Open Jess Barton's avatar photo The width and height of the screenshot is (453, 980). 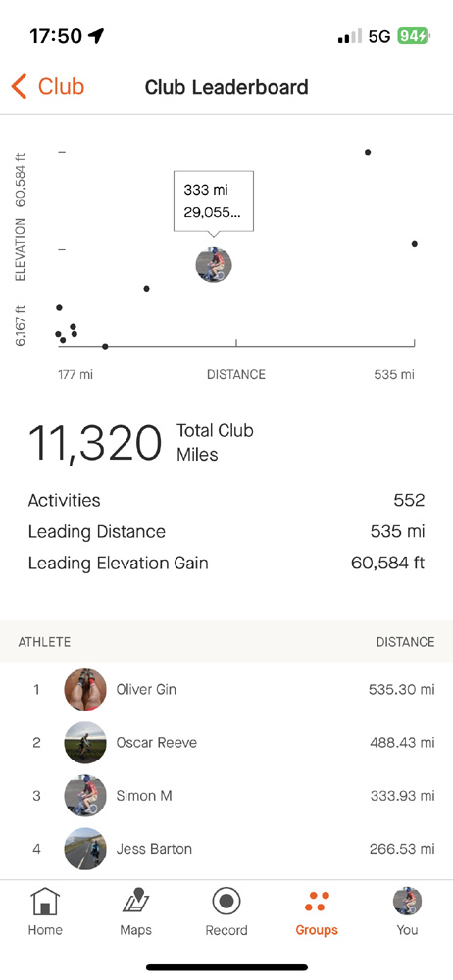coord(85,849)
